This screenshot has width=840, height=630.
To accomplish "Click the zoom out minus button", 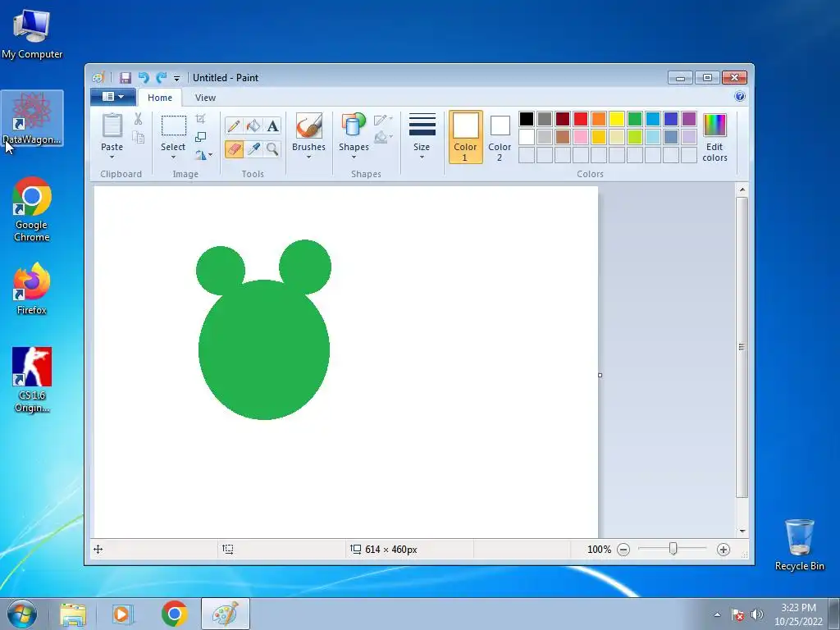I will [623, 550].
